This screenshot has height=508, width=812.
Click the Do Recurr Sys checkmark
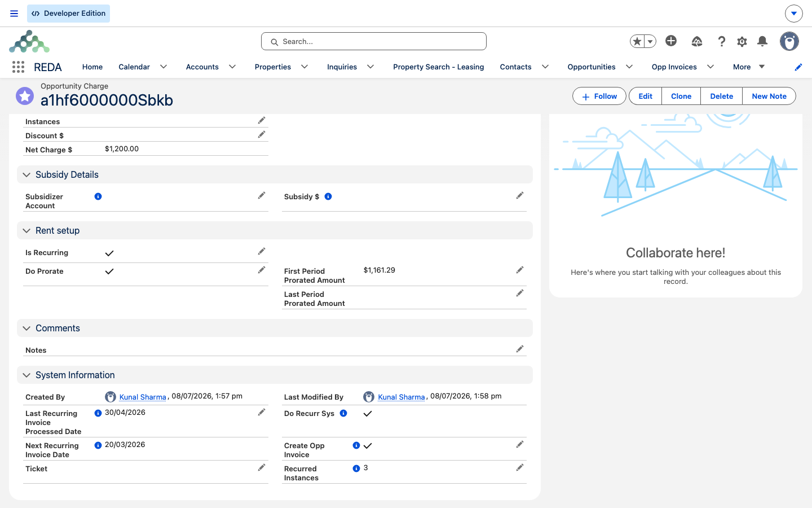[368, 414]
